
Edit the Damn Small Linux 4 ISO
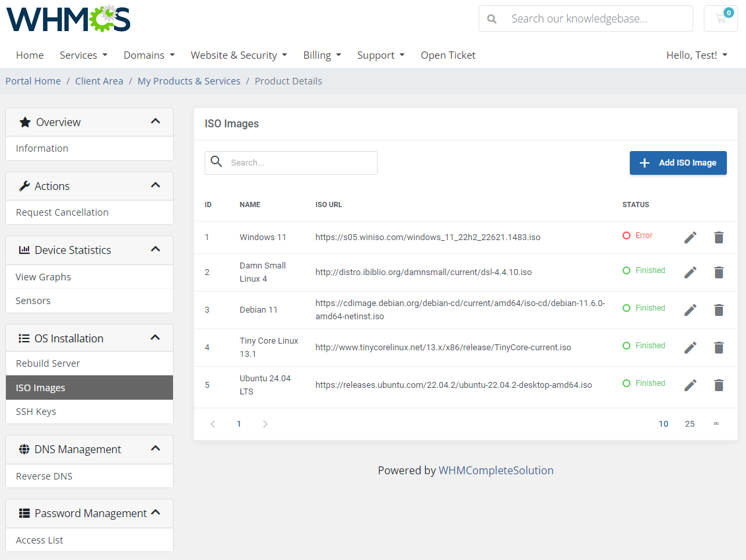[690, 271]
